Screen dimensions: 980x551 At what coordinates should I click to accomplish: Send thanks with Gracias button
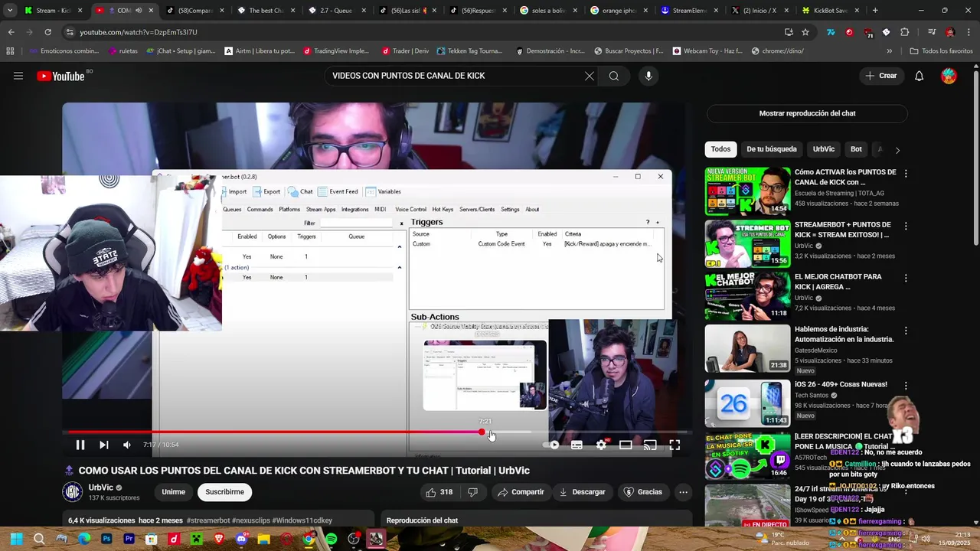coord(642,492)
